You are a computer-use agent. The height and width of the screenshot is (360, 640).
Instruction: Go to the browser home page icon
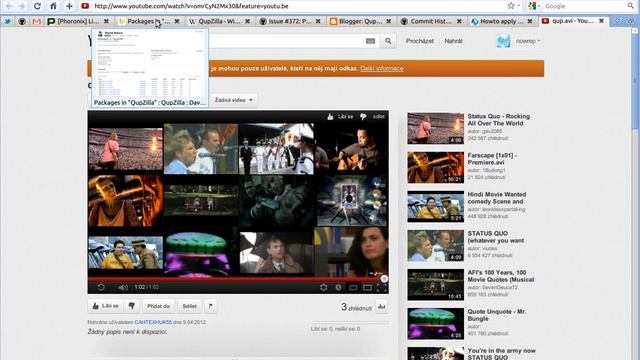click(53, 6)
